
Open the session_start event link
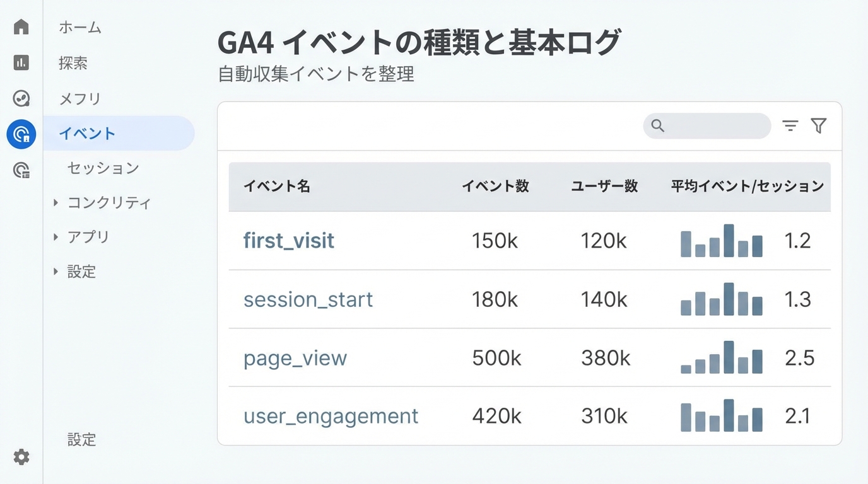[308, 299]
